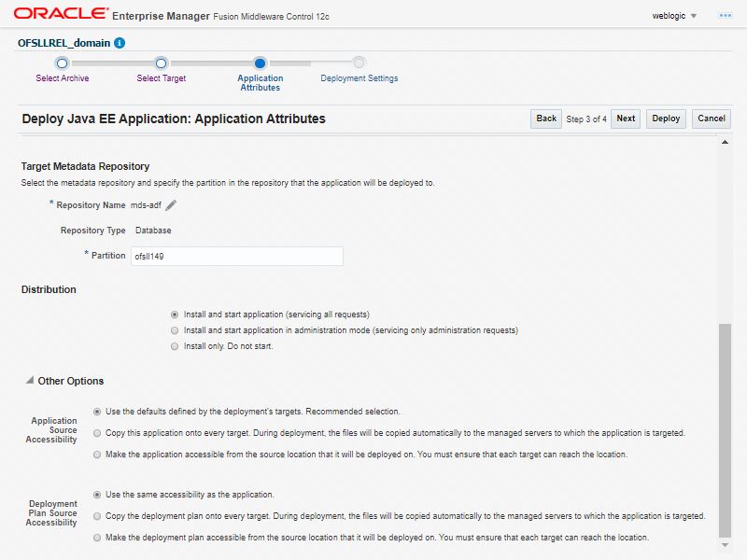Click the OFSLLREL_domain title link

point(63,43)
